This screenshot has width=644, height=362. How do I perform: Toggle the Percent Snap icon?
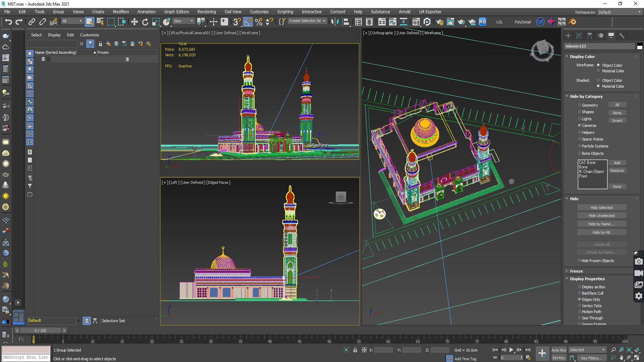259,22
